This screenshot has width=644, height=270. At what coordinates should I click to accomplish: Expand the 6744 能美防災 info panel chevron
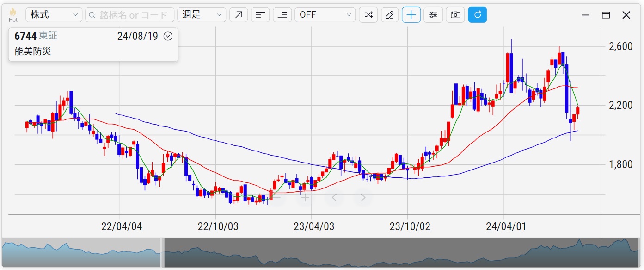click(168, 36)
